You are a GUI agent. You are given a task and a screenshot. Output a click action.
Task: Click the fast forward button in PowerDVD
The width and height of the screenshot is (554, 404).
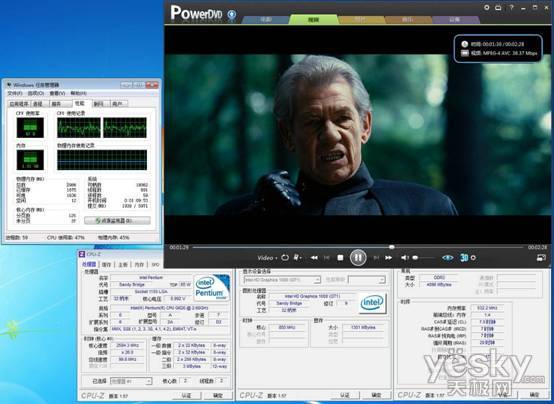[389, 258]
